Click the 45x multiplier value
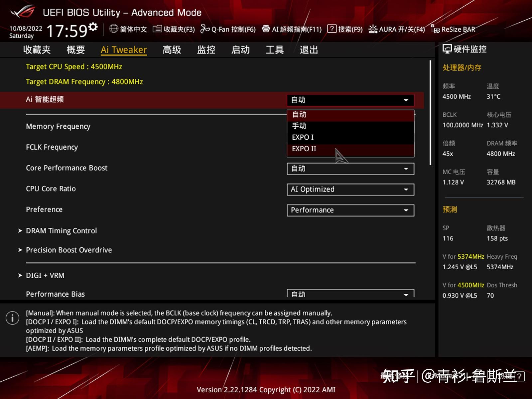Screen dimensions: 532x399 click(448, 154)
